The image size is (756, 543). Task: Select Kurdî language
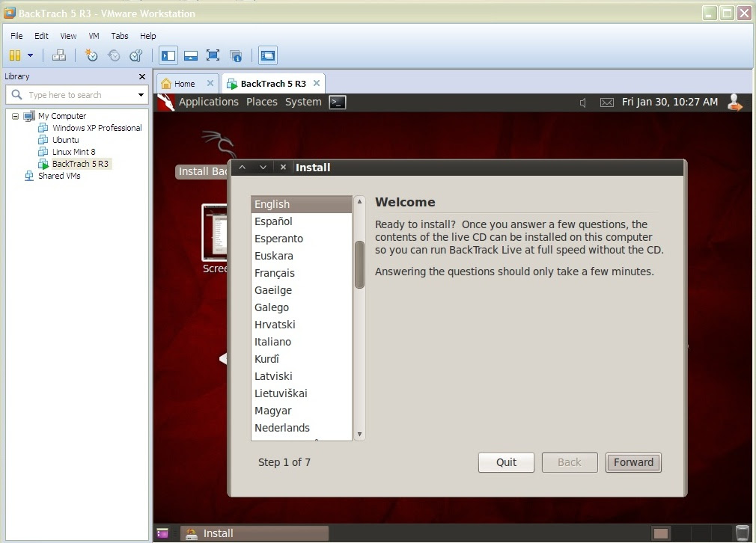coord(302,359)
